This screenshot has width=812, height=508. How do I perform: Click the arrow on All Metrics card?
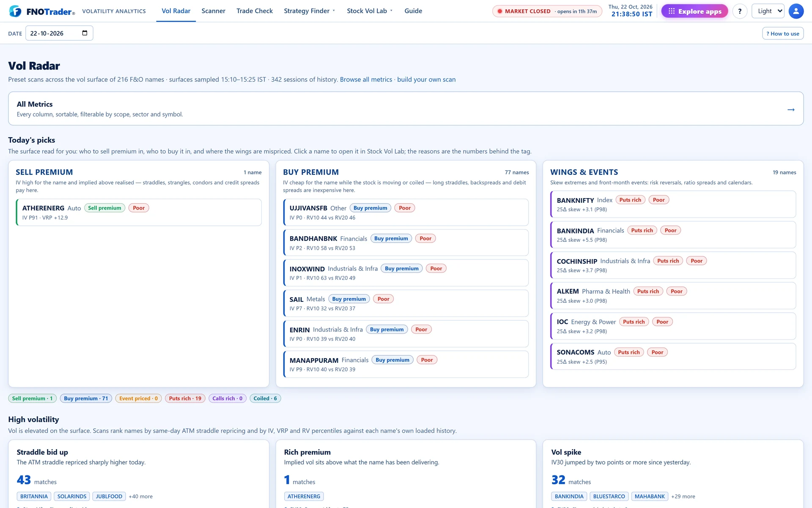(791, 110)
